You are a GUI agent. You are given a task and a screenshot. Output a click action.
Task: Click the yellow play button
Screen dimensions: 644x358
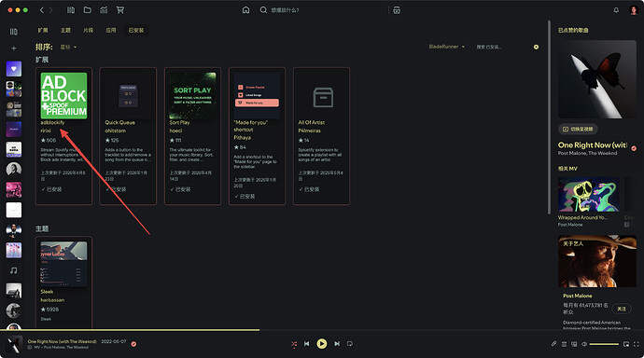(322, 344)
